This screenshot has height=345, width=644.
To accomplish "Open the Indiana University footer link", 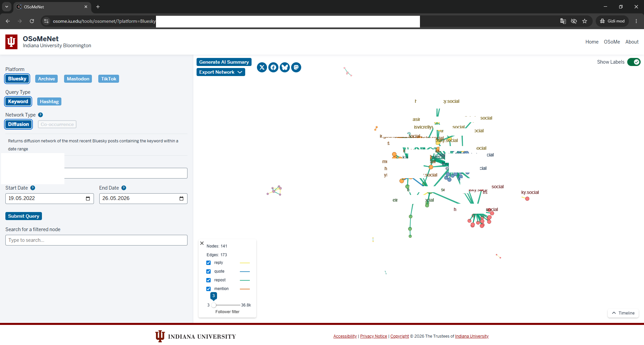I will (472, 336).
